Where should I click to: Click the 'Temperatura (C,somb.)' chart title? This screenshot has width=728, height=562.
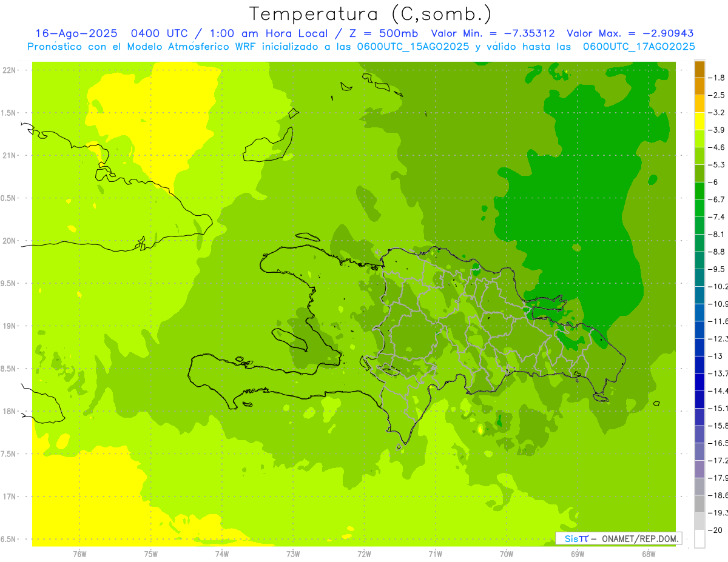pyautogui.click(x=369, y=14)
